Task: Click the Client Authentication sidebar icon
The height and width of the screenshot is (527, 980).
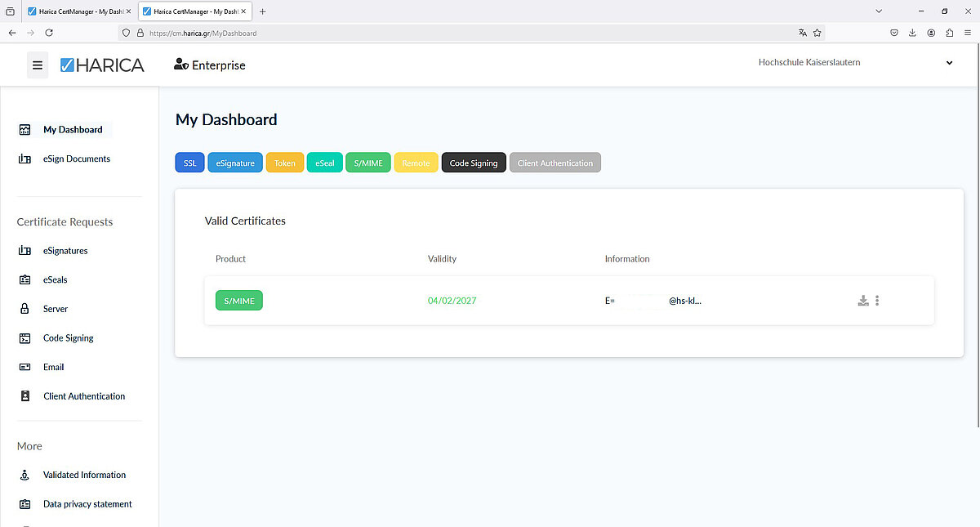Action: tap(24, 396)
